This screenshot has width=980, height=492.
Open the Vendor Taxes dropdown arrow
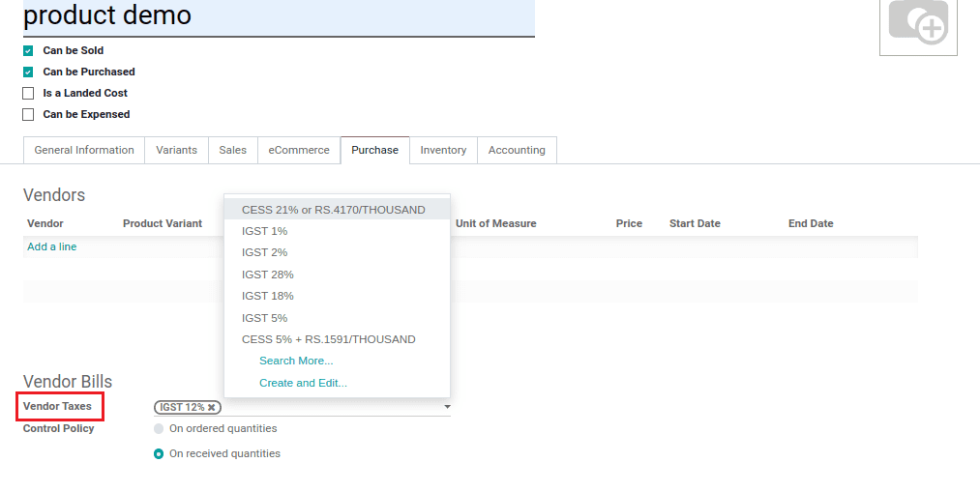(x=447, y=407)
